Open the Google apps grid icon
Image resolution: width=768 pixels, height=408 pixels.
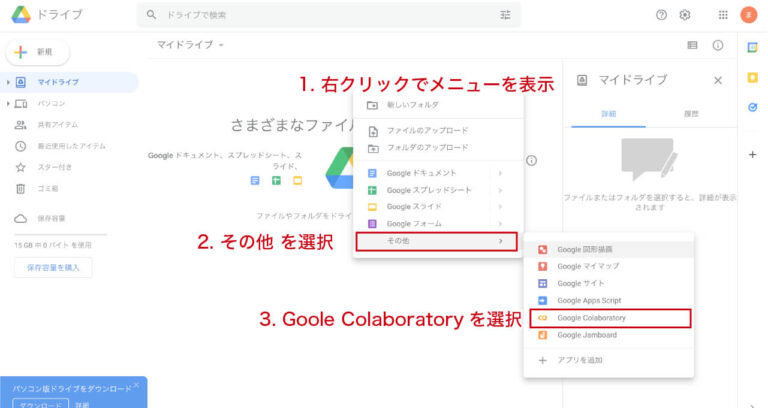pos(723,15)
